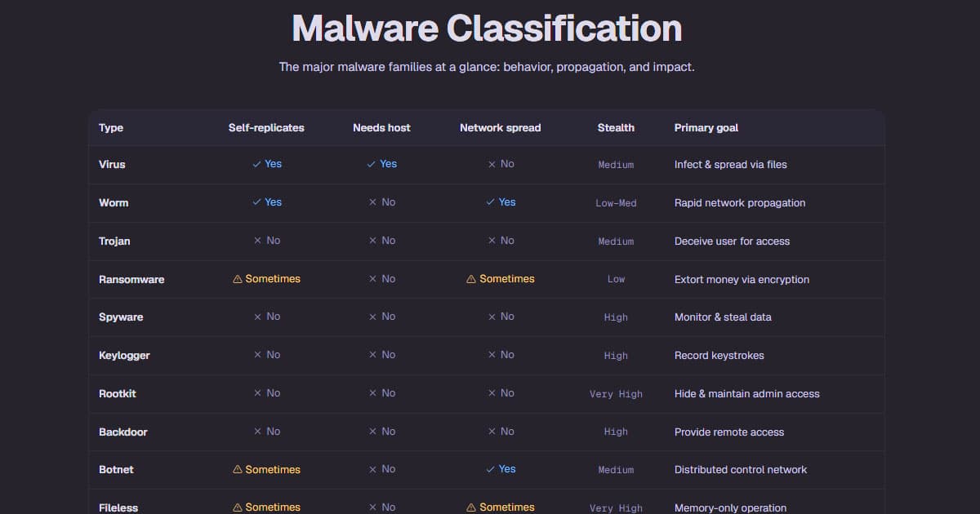Select the "Spyware" row label
Viewport: 980px width, 514px height.
pyautogui.click(x=121, y=317)
